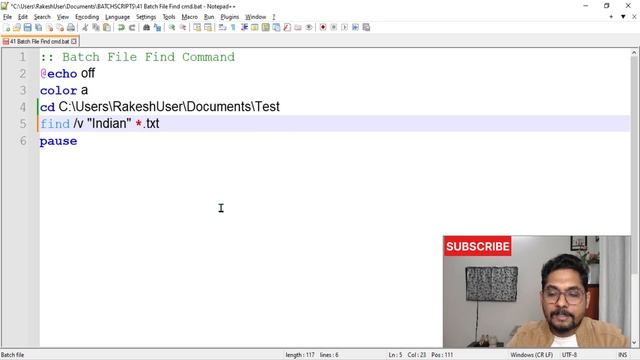The height and width of the screenshot is (360, 640).
Task: Click the Close document toolbar icon
Action: [49, 27]
